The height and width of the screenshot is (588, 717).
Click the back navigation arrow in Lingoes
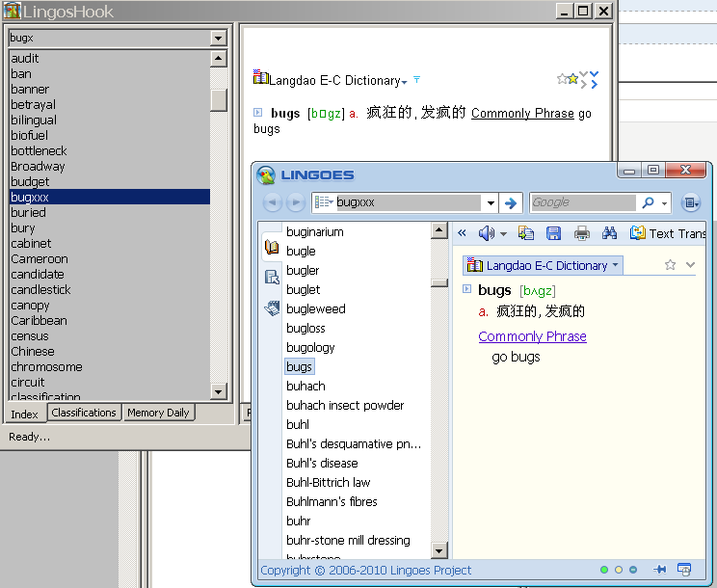click(273, 202)
